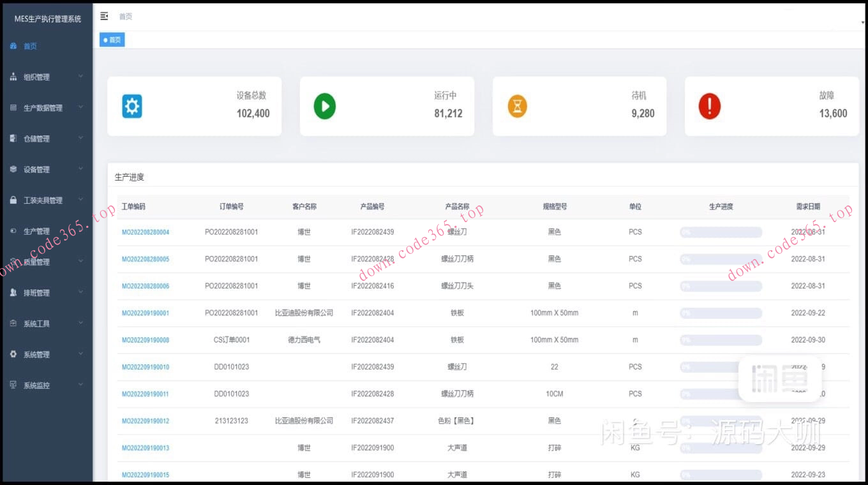The width and height of the screenshot is (868, 485).
Task: Click the MES生产执行管理系统 title
Action: click(x=48, y=19)
